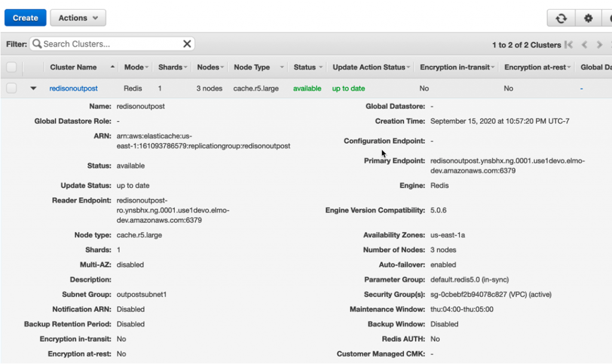
Task: Click the 'us-east-1a' availability zone value
Action: pyautogui.click(x=447, y=235)
